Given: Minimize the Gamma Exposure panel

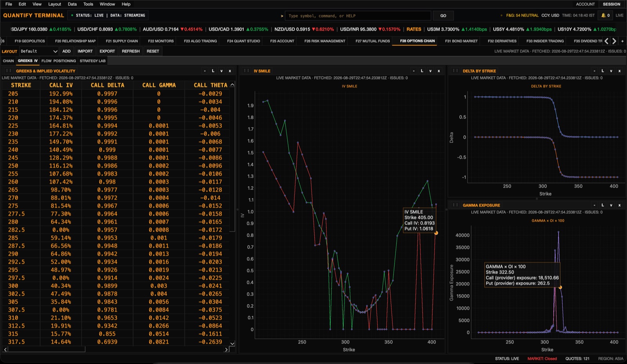Looking at the screenshot, I should (x=594, y=205).
